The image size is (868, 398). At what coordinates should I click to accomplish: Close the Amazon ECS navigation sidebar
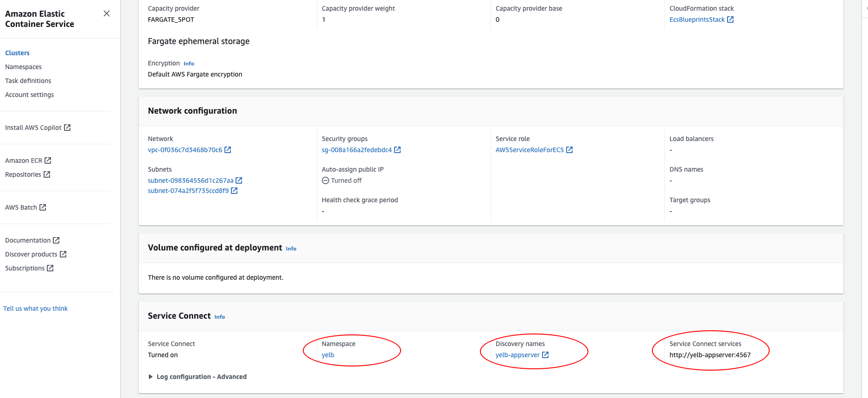[x=107, y=13]
